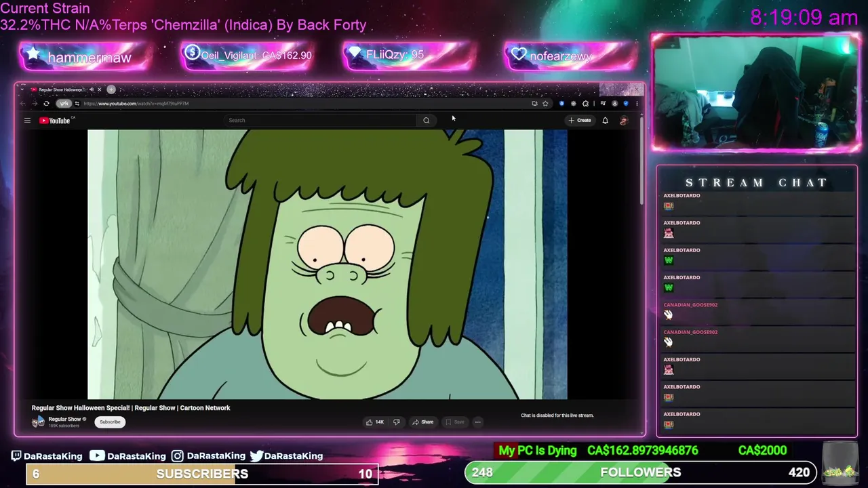This screenshot has height=488, width=868.
Task: Click the Twitter DaRastaKing social label
Action: [286, 456]
